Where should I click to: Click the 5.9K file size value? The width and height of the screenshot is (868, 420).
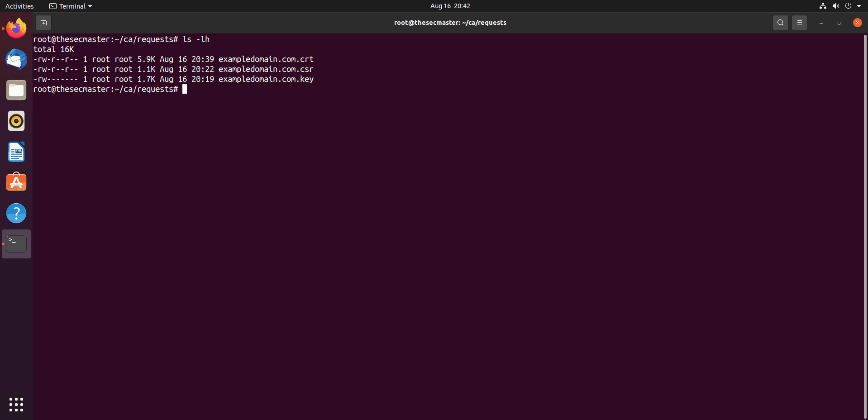(146, 59)
